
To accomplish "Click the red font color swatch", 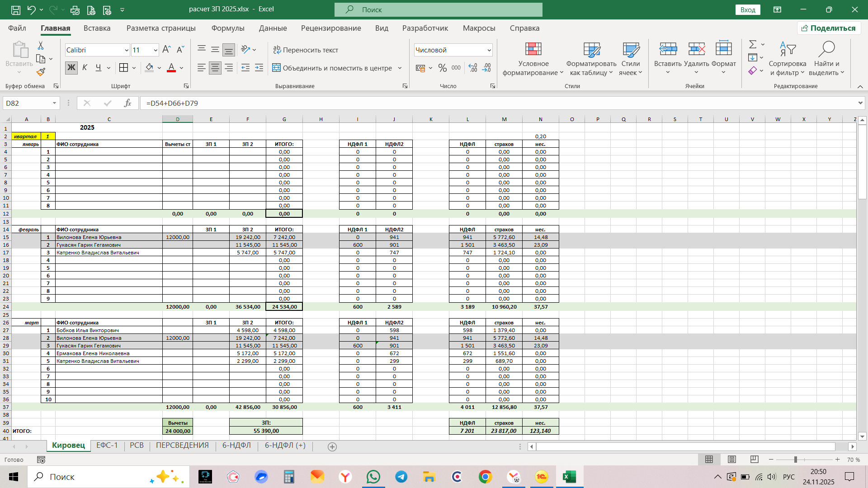I will 171,68.
